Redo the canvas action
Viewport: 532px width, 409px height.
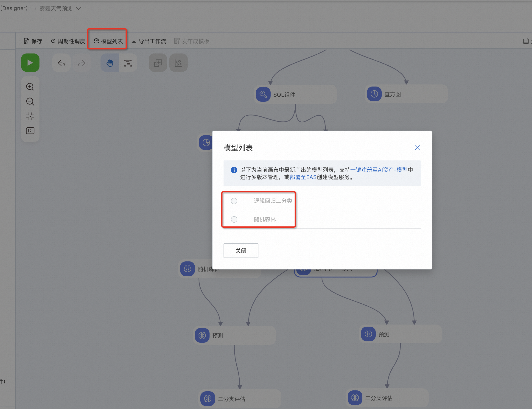pos(81,63)
